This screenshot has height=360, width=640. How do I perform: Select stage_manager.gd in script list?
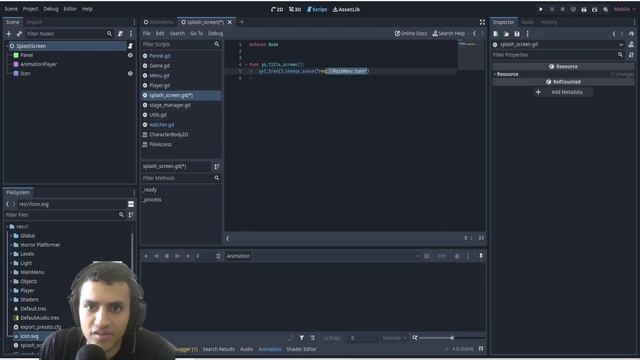pyautogui.click(x=170, y=105)
